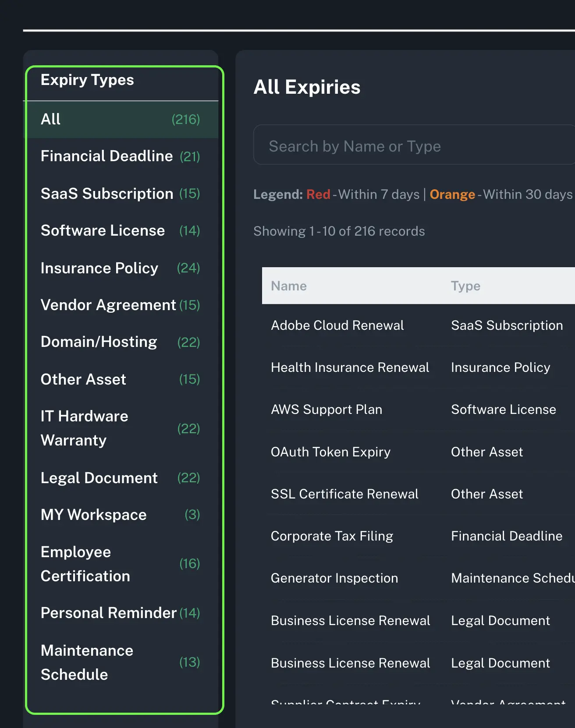Viewport: 575px width, 728px height.
Task: Click the All Expiries heading
Action: [x=307, y=87]
